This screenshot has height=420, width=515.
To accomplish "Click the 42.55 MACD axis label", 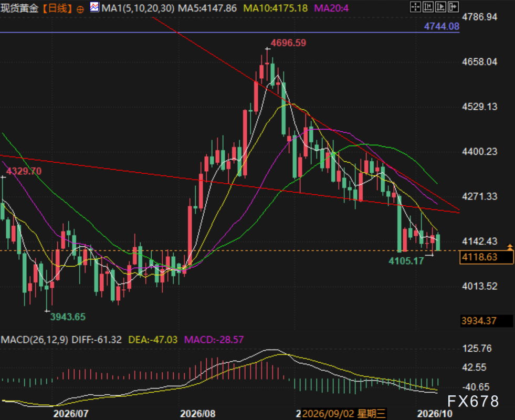I will point(474,367).
